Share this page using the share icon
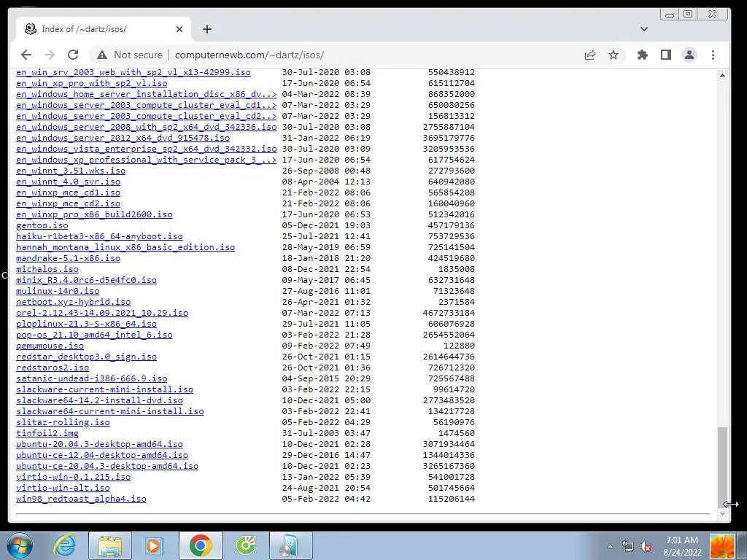The image size is (747, 560). (590, 55)
